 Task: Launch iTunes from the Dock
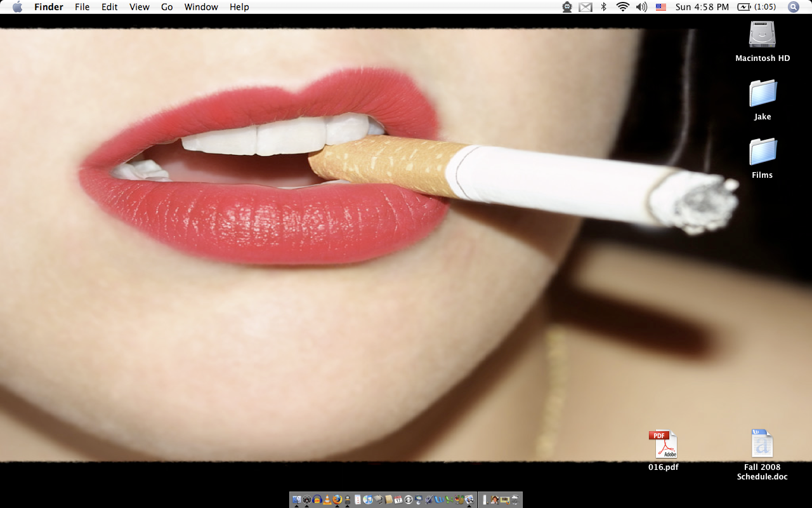coord(368,500)
